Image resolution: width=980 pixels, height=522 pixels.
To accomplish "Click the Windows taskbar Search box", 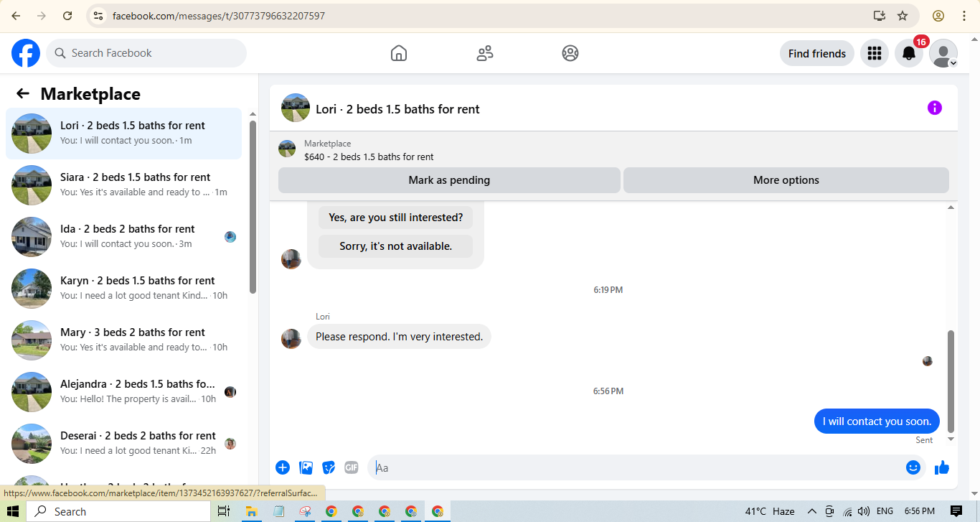I will click(x=118, y=511).
